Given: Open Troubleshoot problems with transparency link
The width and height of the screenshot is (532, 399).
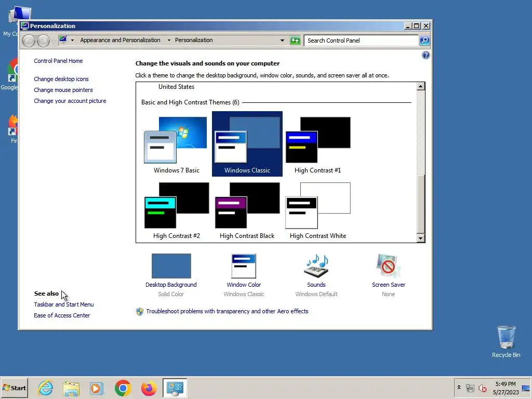Looking at the screenshot, I should 227,311.
